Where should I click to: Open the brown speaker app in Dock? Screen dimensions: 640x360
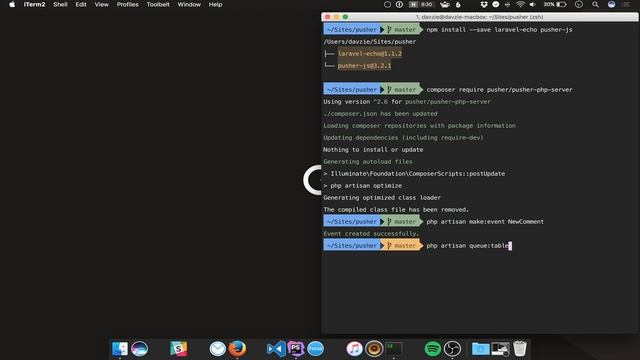(x=374, y=349)
